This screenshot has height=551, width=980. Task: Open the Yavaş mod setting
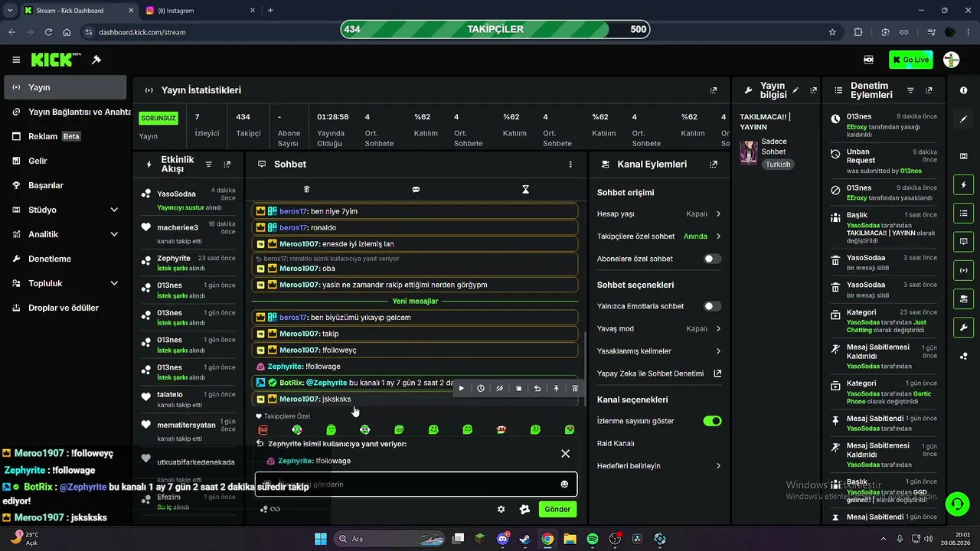click(x=659, y=329)
